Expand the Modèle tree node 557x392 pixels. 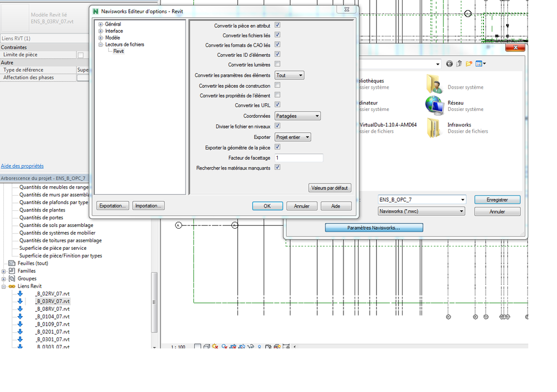pos(100,38)
